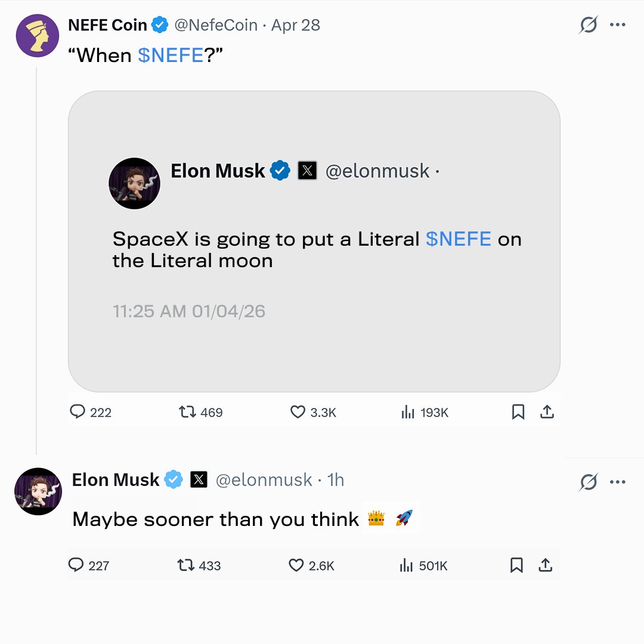The width and height of the screenshot is (644, 644).
Task: Share Elon Musk's reply post
Action: (546, 565)
